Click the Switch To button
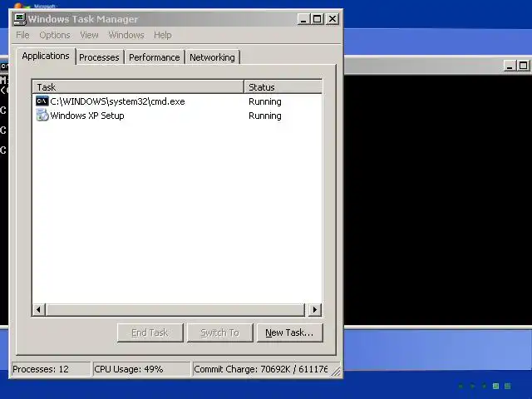Screen dimensions: 532x399 pyautogui.click(x=219, y=332)
